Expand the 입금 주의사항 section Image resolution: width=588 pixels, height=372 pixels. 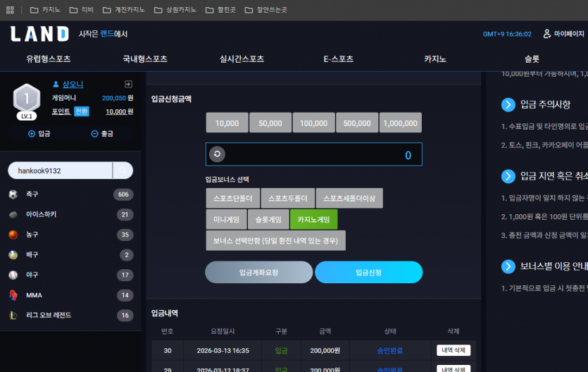508,104
